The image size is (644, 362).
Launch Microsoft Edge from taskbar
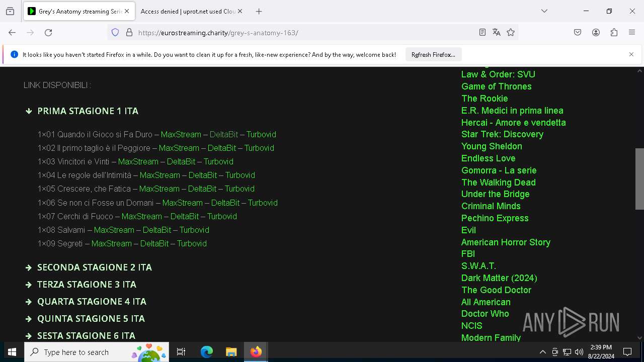tap(207, 352)
